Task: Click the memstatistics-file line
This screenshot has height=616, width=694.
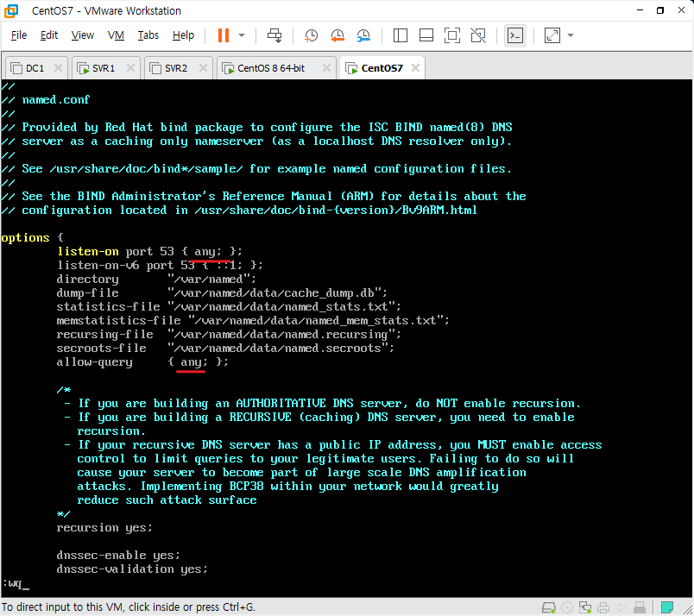Action: 253,320
